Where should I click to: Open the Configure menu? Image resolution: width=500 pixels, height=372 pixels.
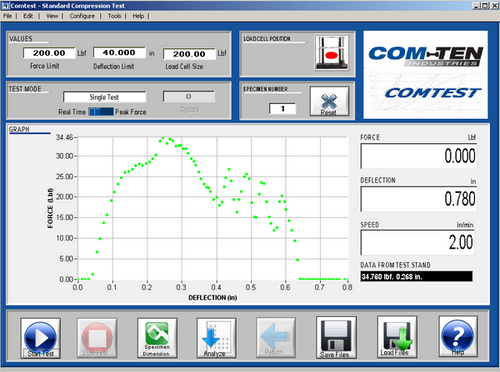point(82,16)
